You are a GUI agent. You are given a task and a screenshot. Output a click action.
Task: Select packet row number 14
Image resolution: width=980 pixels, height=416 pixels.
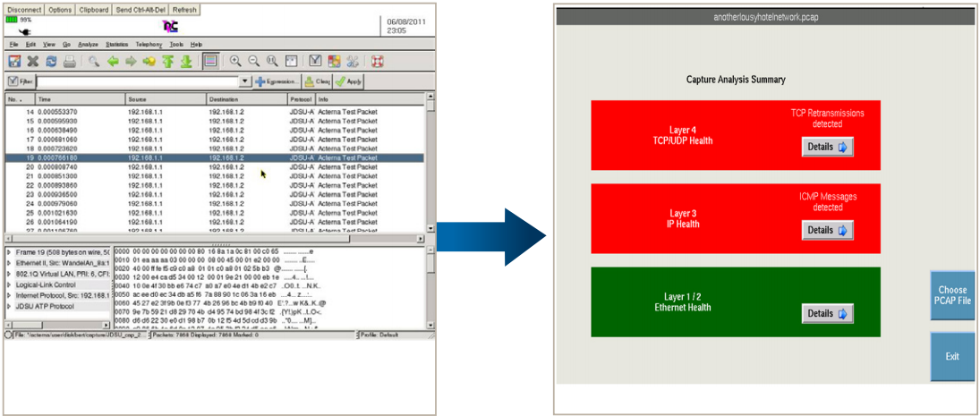[215, 112]
